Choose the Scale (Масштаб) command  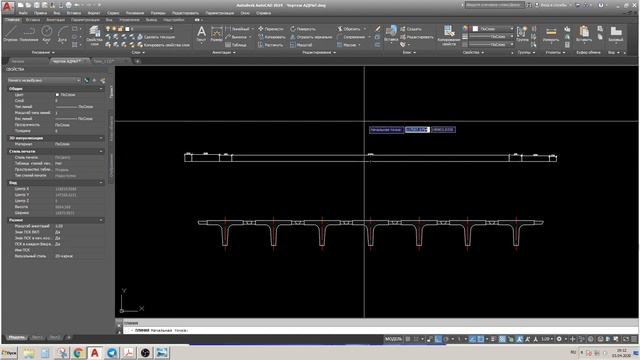(301, 45)
